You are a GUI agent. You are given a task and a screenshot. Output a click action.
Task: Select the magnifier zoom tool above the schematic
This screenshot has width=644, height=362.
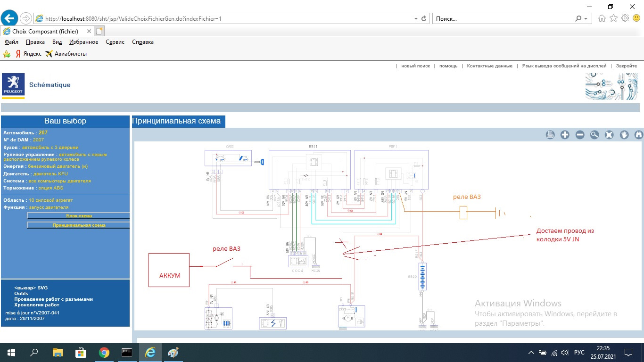coord(594,135)
